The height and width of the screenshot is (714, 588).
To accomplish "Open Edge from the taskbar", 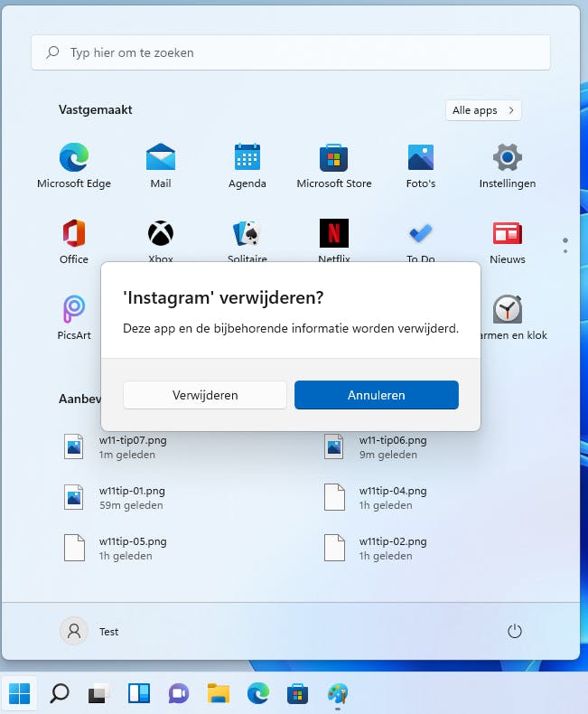I will (258, 693).
